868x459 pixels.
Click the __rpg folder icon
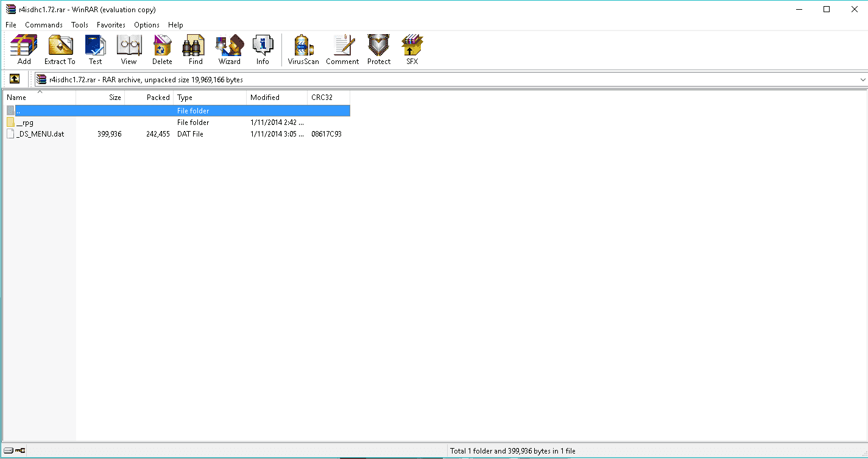tap(10, 123)
